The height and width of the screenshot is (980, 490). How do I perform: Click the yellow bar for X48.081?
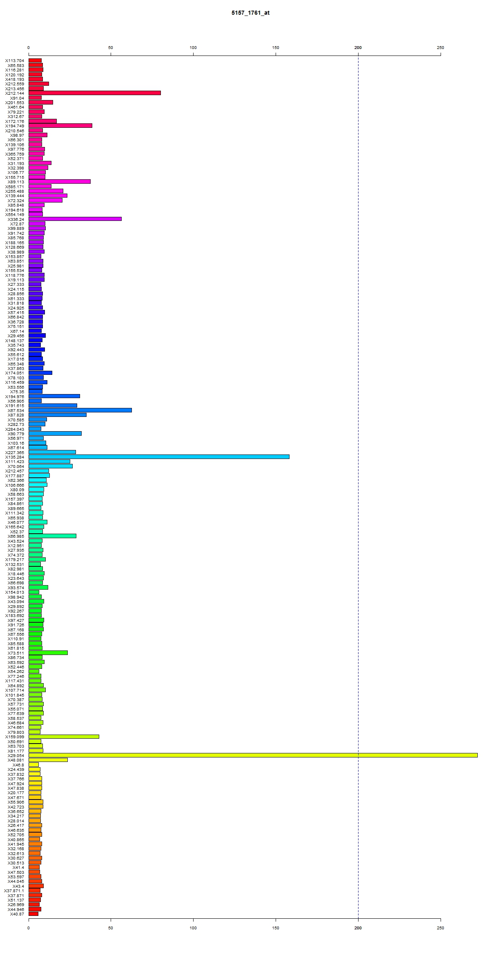[48, 760]
